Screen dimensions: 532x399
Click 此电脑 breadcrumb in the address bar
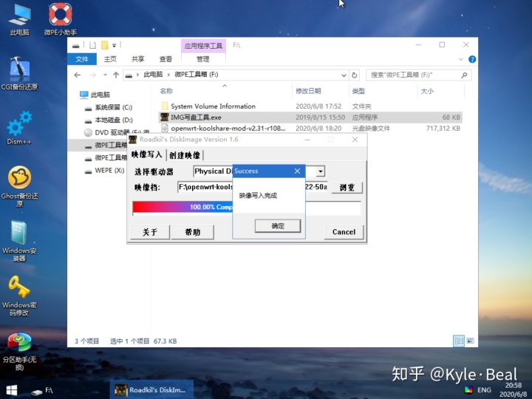point(153,75)
